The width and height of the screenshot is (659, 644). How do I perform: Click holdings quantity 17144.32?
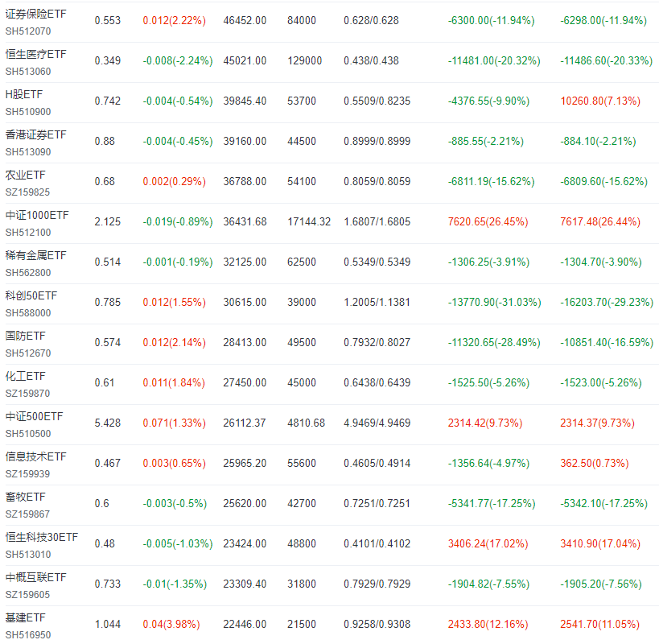click(x=309, y=222)
